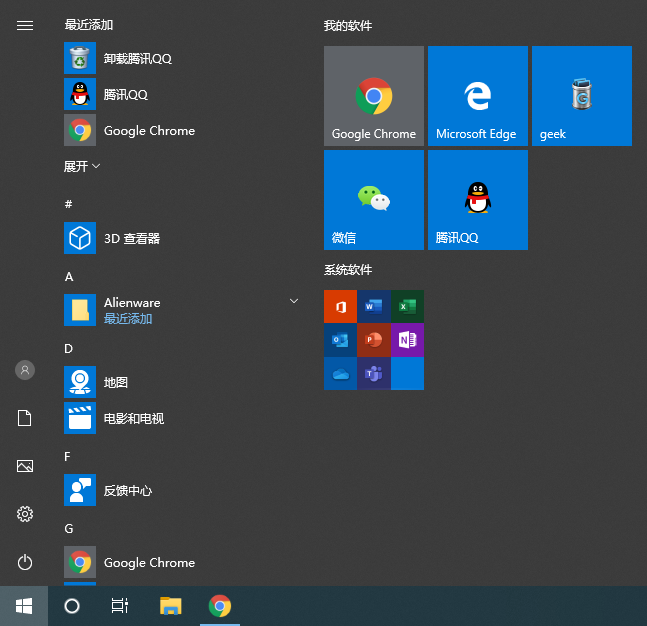Screen dimensions: 647x626
Task: Open the user account icon in sidebar
Action: click(x=25, y=370)
